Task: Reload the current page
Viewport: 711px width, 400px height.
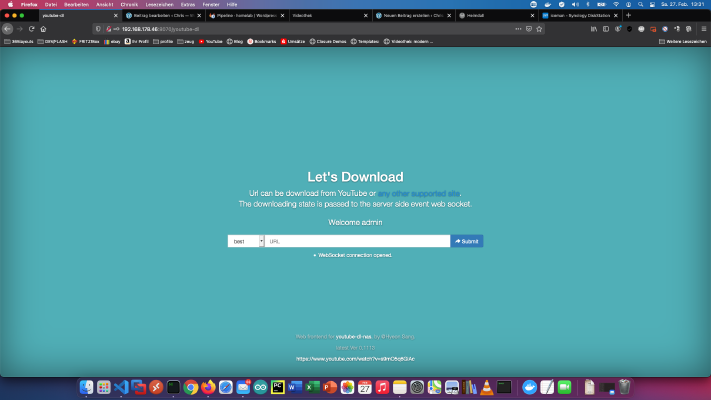Action: click(x=31, y=29)
